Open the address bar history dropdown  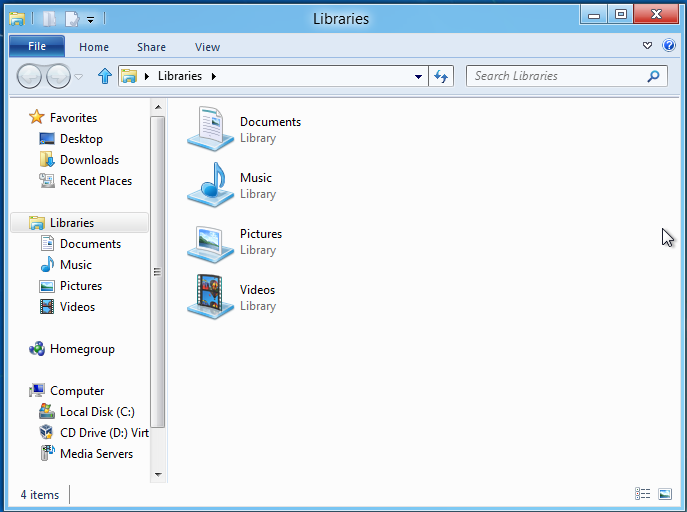pos(419,76)
